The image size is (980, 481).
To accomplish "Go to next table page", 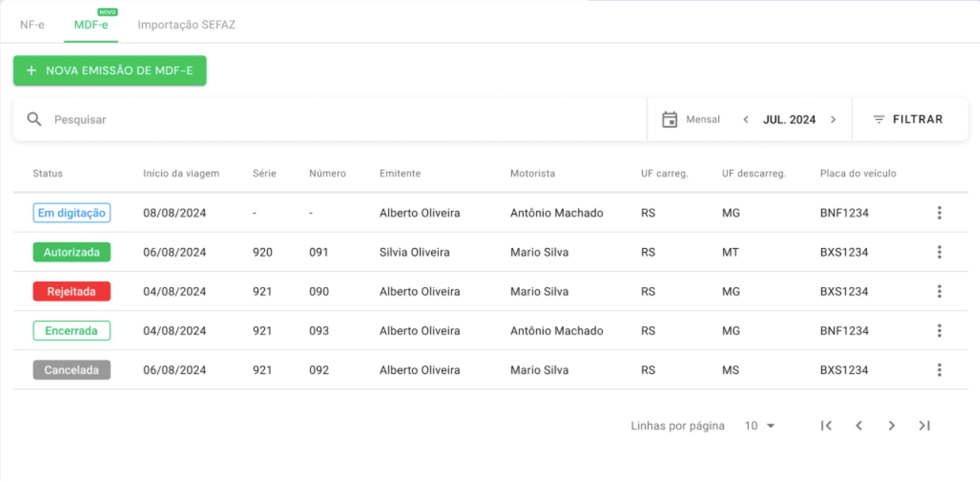I will point(891,426).
